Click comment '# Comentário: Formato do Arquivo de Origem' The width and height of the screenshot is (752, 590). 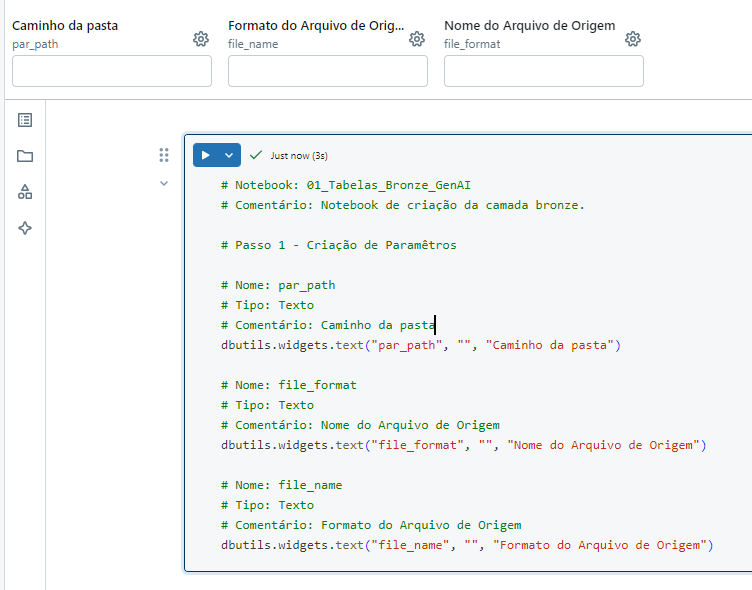coord(371,525)
